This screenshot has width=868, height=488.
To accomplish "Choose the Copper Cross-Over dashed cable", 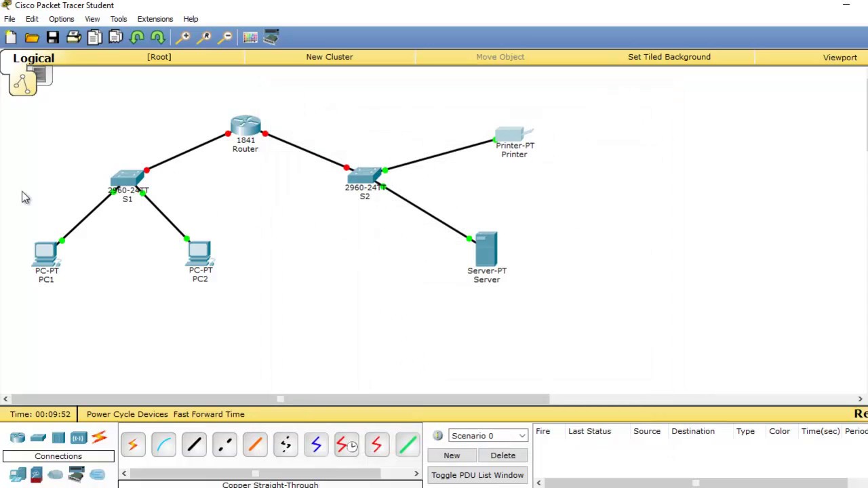I will click(224, 445).
